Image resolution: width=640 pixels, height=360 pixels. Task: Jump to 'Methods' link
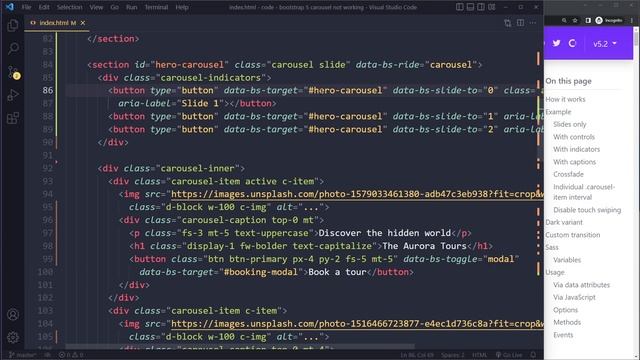(x=567, y=322)
